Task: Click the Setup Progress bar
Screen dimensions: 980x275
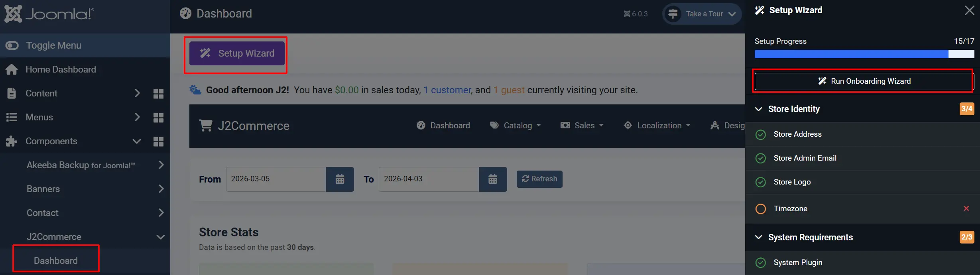Action: [864, 54]
